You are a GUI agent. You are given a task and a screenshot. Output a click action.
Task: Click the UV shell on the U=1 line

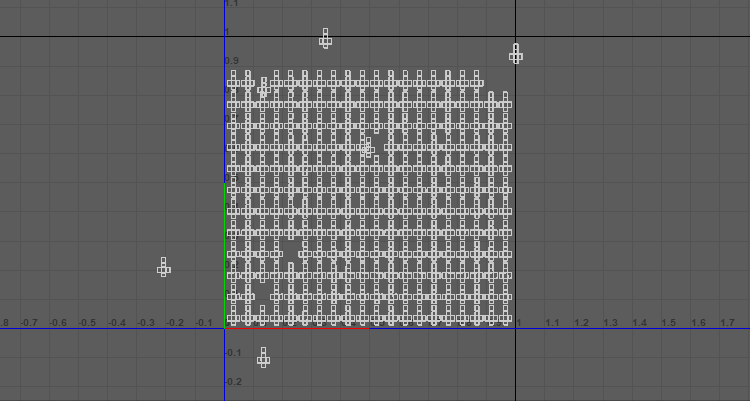click(x=515, y=54)
